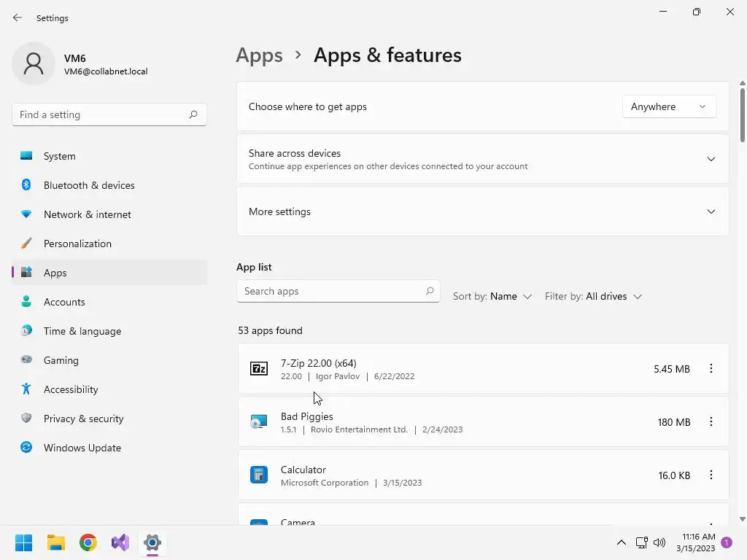Viewport: 747px width, 560px height.
Task: Click the Calculator app icon
Action: tap(259, 475)
